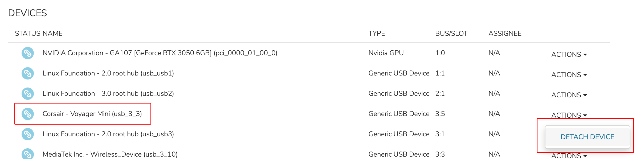Viewport: 644px width, 159px height.
Task: Open ACTIONS dropdown for usb_usb1 hub
Action: pos(569,75)
